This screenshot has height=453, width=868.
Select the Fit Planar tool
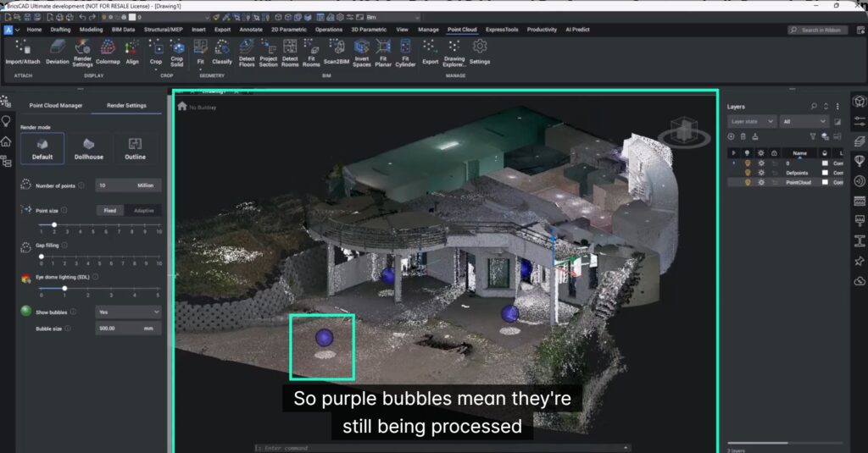(383, 53)
